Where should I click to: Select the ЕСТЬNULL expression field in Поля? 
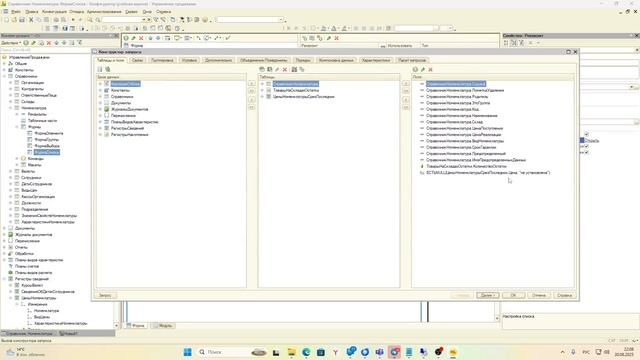[x=488, y=173]
